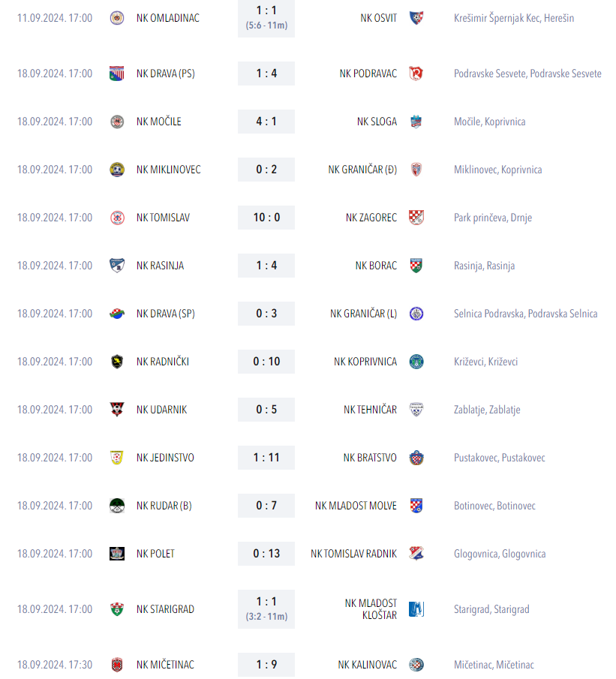Open the 4 : 1 Močile match score
Viewport: 616px width, 679px height.
click(x=266, y=122)
